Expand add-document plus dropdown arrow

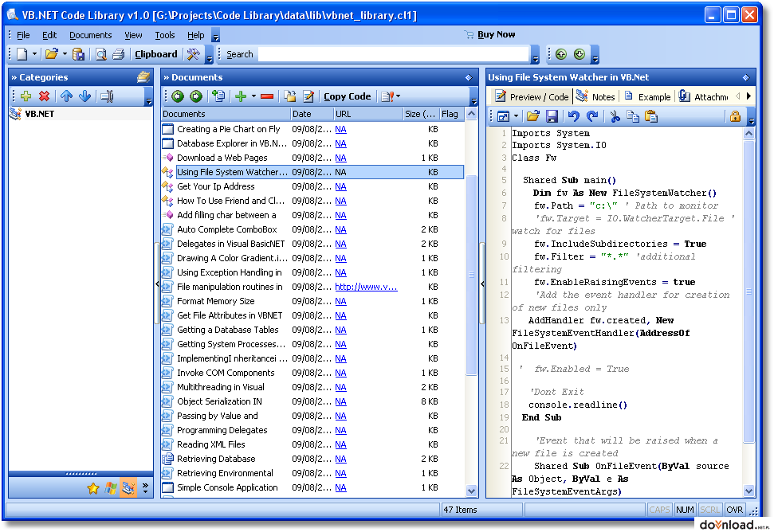point(253,96)
